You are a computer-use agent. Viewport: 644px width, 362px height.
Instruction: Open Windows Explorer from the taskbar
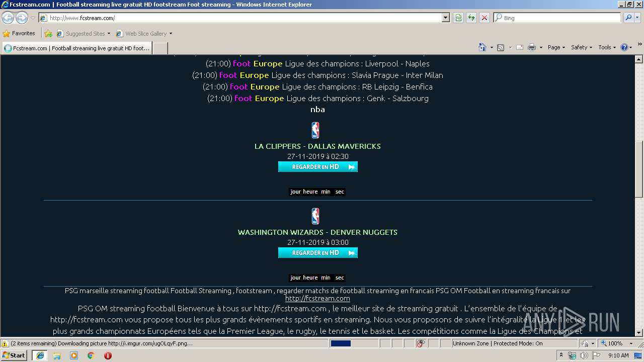coord(57,355)
